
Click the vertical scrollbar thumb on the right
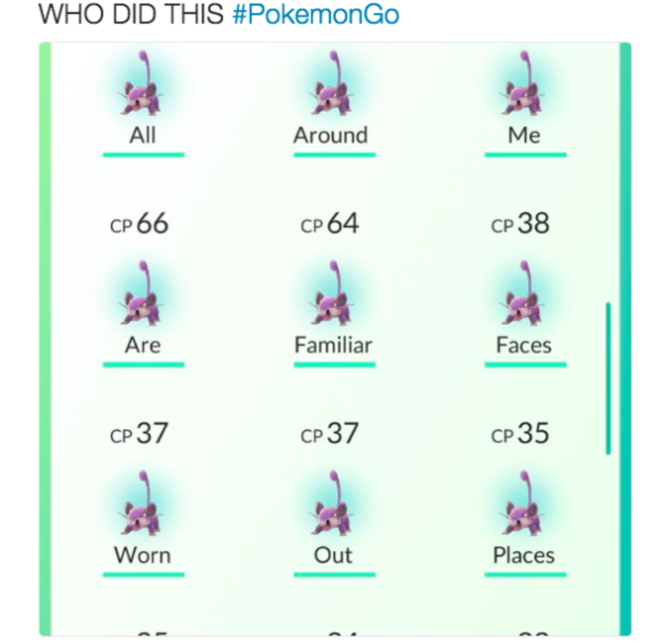point(608,379)
